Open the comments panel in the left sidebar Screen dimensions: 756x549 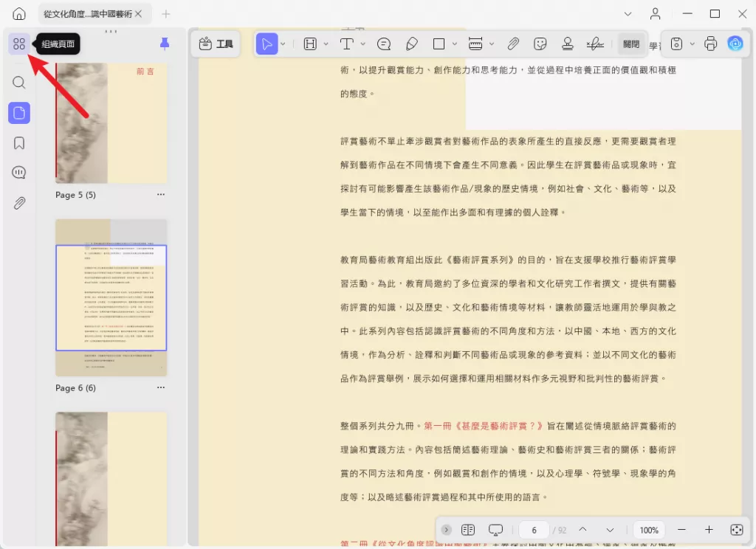click(19, 173)
